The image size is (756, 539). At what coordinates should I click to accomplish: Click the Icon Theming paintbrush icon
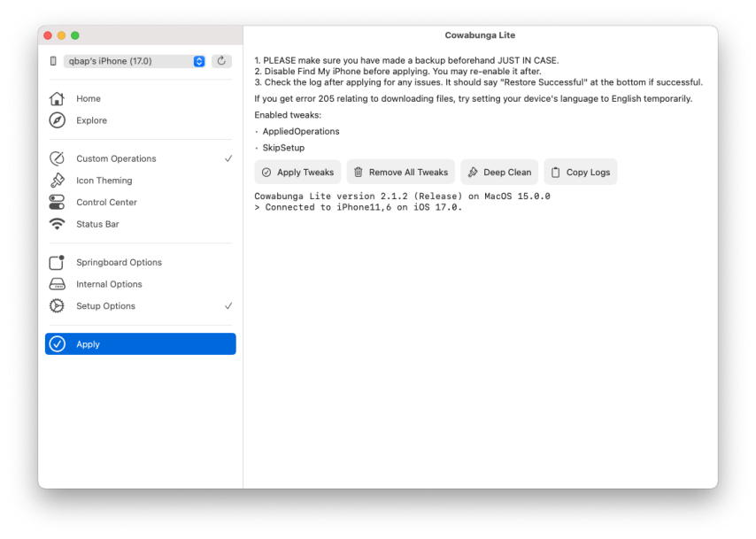(x=57, y=181)
